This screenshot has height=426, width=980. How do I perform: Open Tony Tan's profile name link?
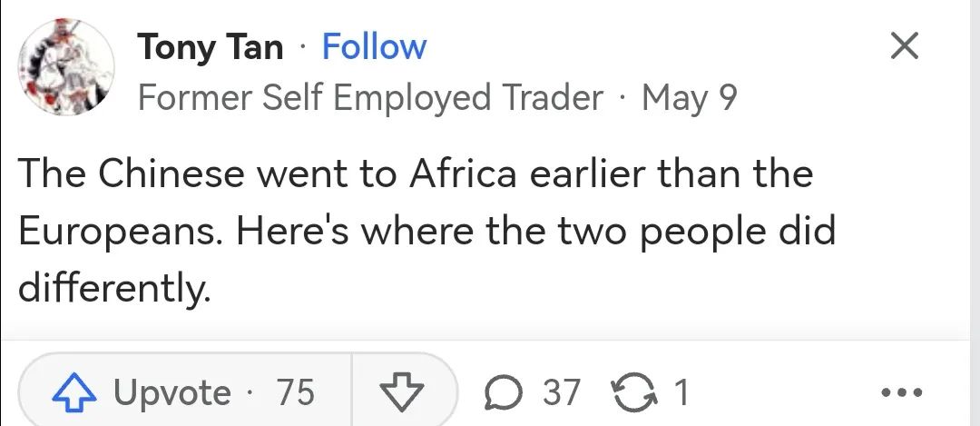point(211,47)
